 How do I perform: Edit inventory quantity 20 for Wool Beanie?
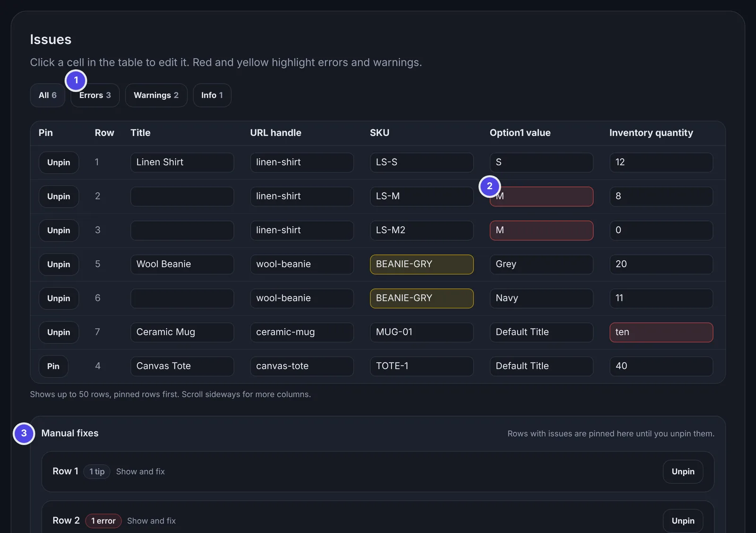click(x=661, y=264)
